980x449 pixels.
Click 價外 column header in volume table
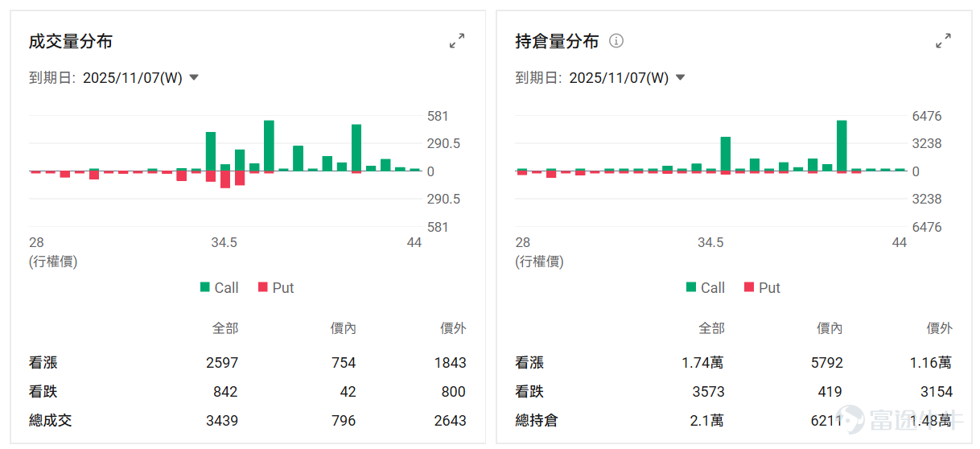[453, 328]
